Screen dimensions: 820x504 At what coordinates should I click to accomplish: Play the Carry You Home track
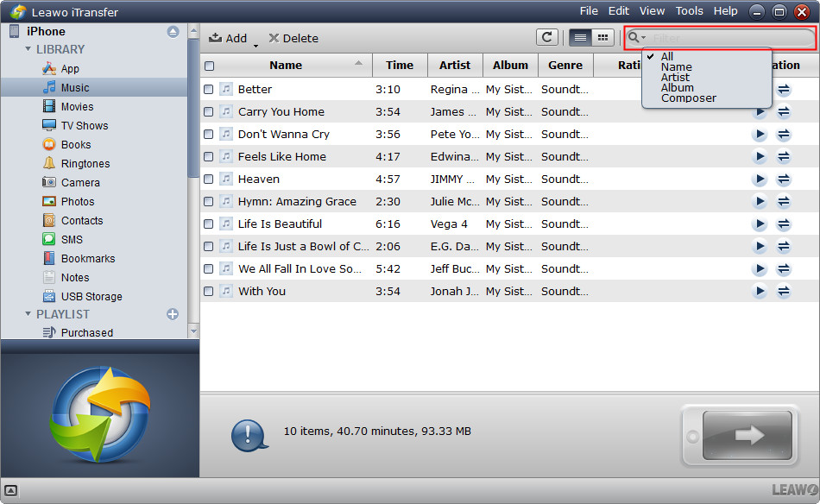(760, 112)
